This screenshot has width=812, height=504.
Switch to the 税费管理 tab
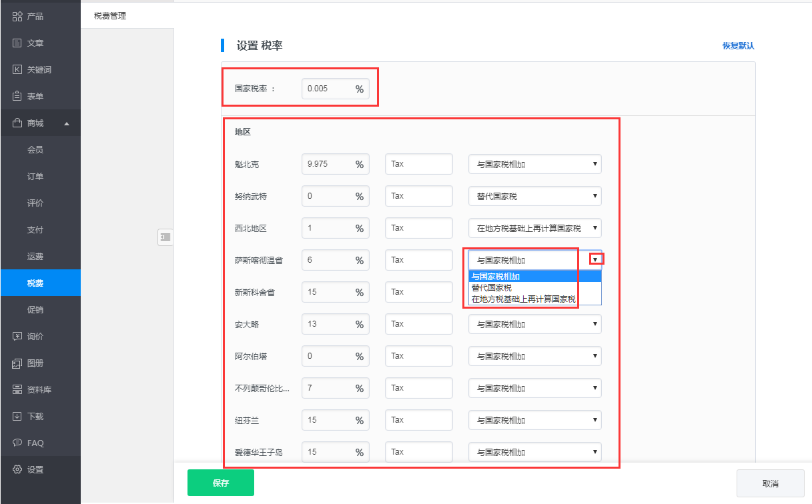110,16
